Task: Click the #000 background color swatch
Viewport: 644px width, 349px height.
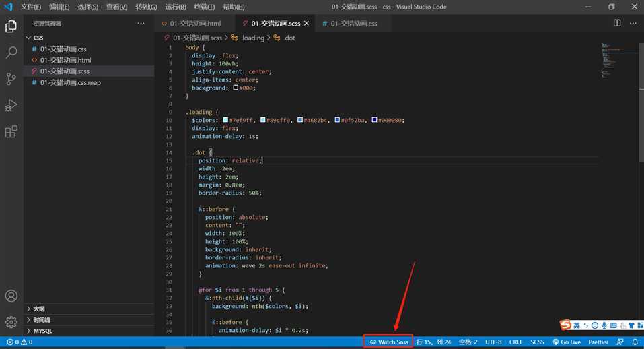Action: pyautogui.click(x=236, y=87)
